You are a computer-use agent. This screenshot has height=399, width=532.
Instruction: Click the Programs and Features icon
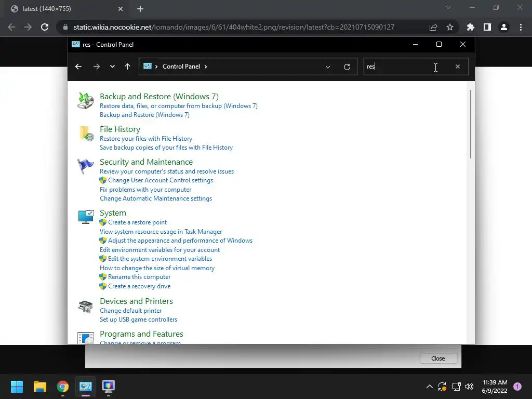(x=86, y=338)
